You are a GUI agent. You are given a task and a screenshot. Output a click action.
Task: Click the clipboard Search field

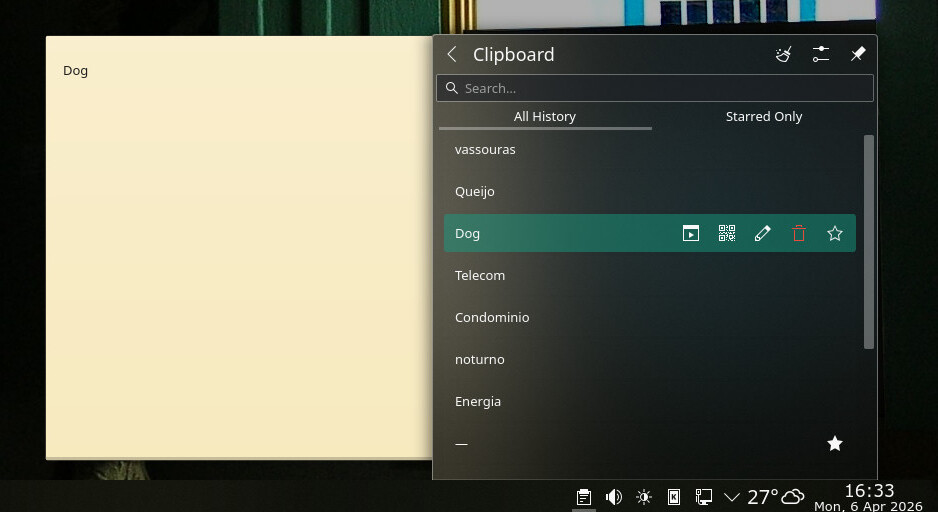tap(655, 89)
